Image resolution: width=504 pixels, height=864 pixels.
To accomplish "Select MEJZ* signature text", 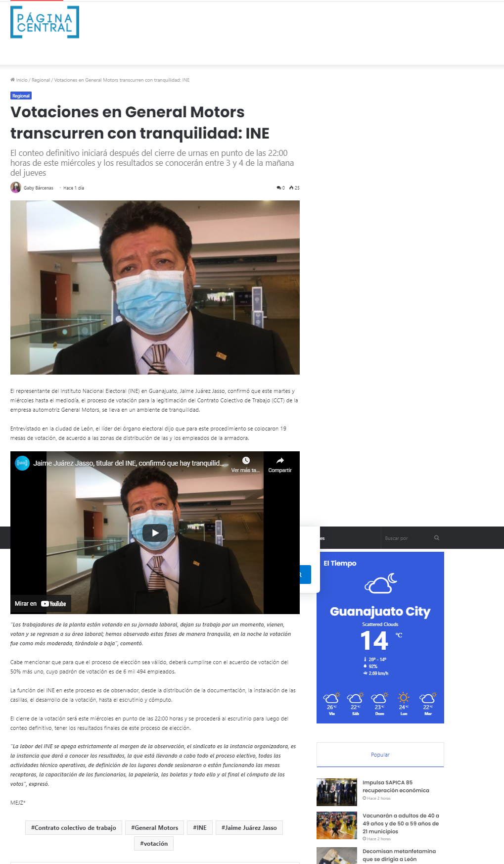I will [x=18, y=803].
